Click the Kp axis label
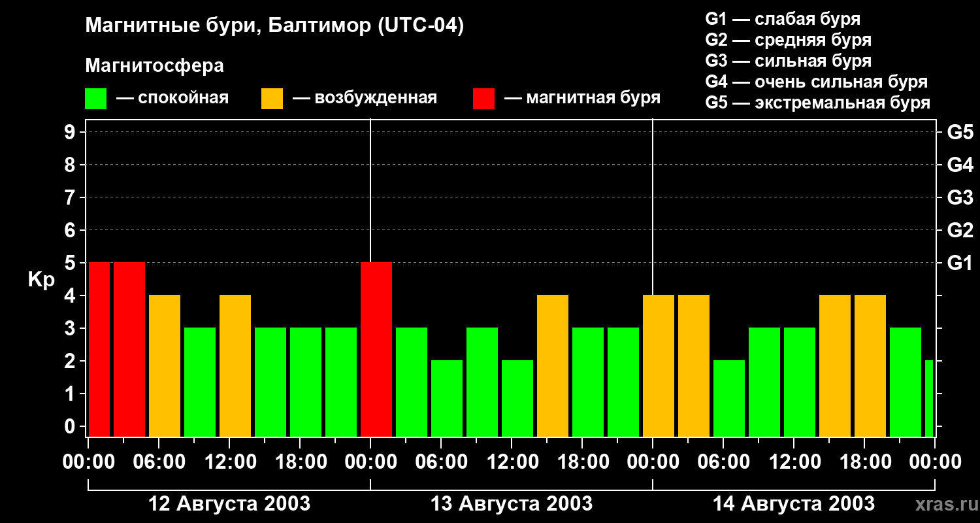 click(x=41, y=280)
